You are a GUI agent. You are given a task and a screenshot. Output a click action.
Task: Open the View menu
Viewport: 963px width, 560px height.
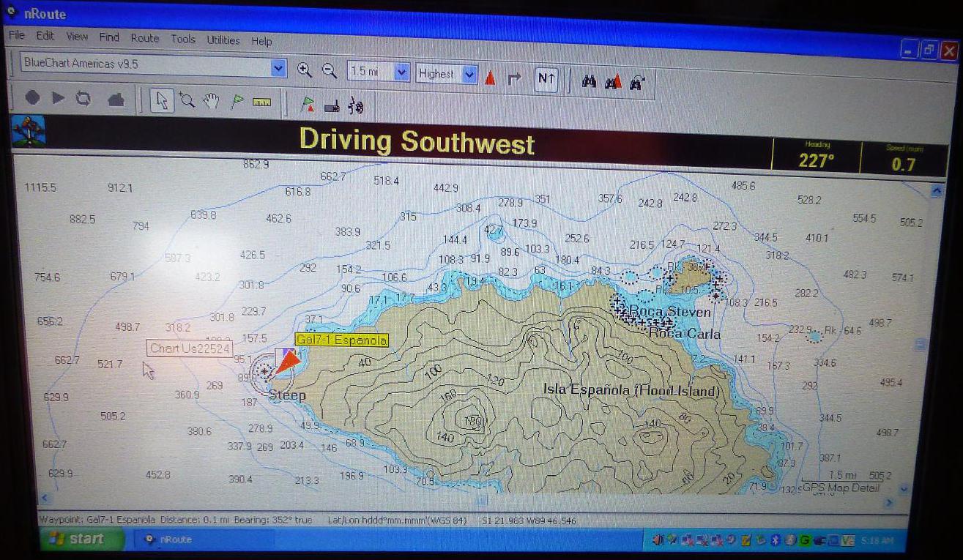click(77, 37)
